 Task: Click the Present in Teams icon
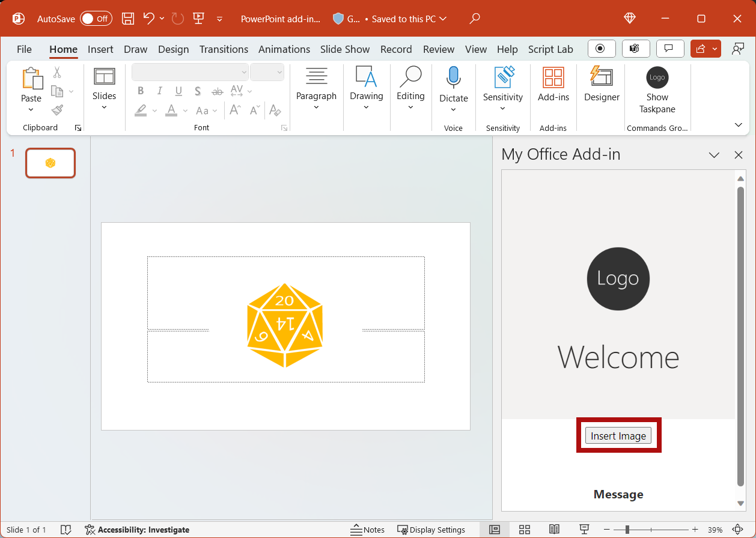(635, 49)
